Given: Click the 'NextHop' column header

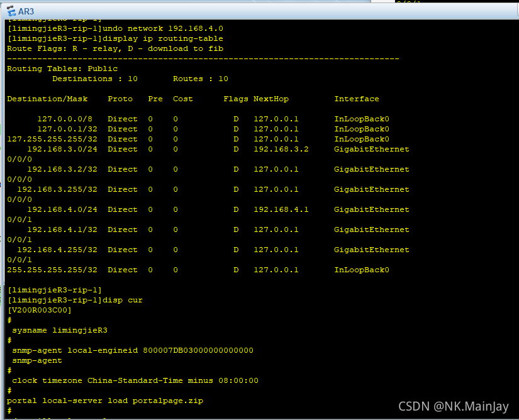Looking at the screenshot, I should coord(271,99).
